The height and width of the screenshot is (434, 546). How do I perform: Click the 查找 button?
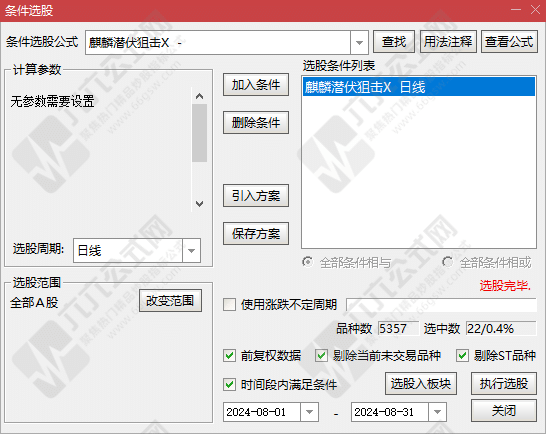[394, 42]
